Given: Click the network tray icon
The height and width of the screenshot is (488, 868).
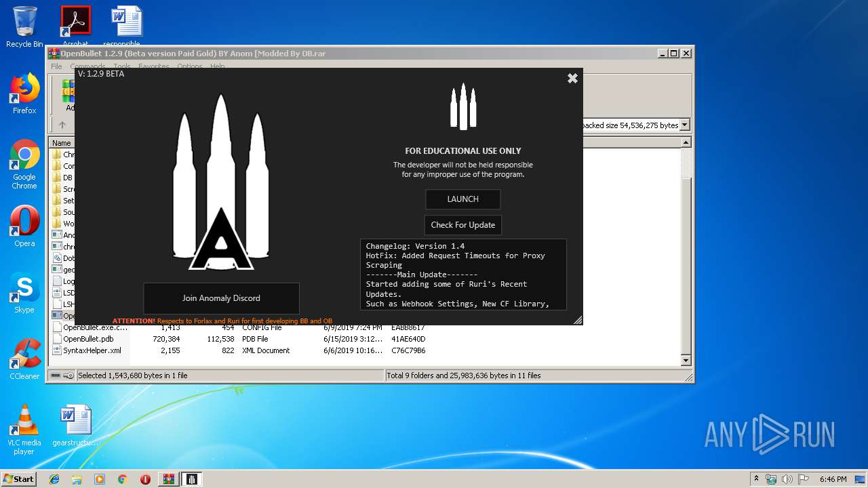Looking at the screenshot, I should [x=771, y=479].
